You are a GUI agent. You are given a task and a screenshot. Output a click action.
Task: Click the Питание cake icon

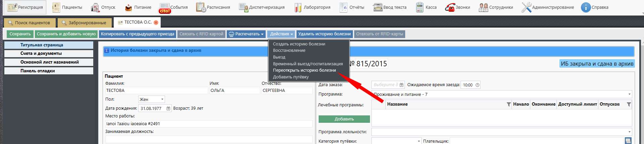coord(128,7)
